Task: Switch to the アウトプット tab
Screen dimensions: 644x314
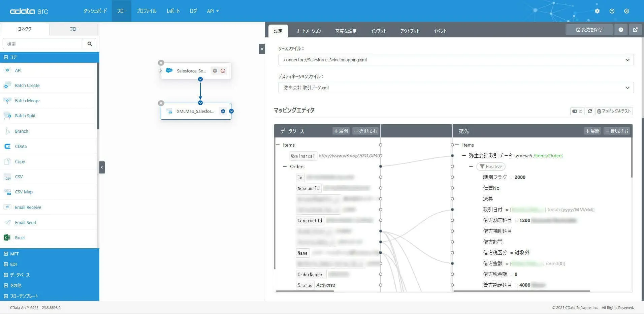Action: point(410,31)
